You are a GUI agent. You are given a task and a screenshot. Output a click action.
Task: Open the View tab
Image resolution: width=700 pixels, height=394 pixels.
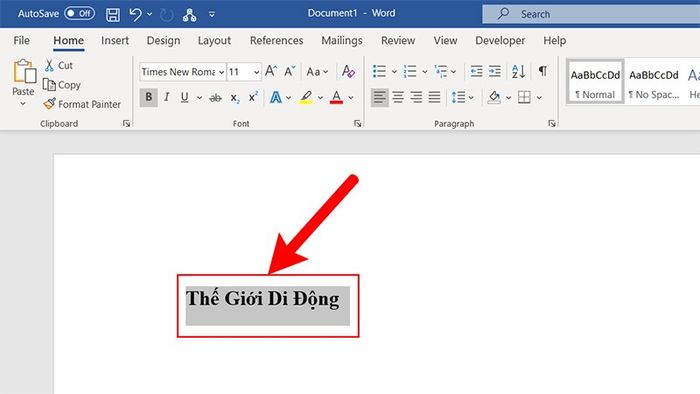445,41
